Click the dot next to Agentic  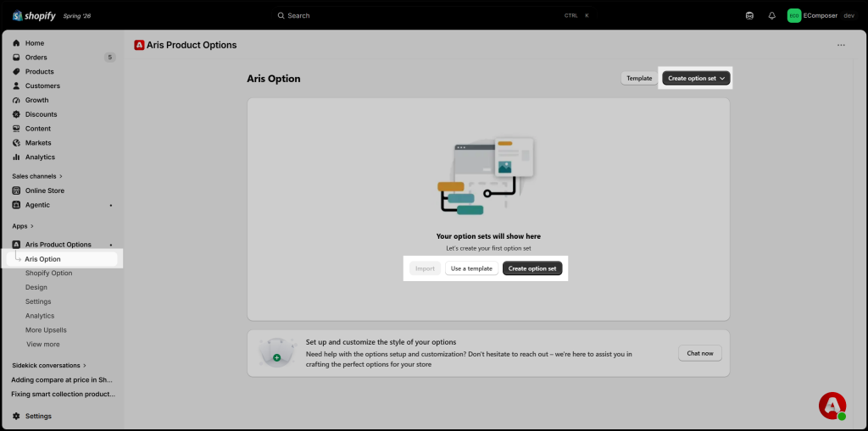pyautogui.click(x=111, y=205)
